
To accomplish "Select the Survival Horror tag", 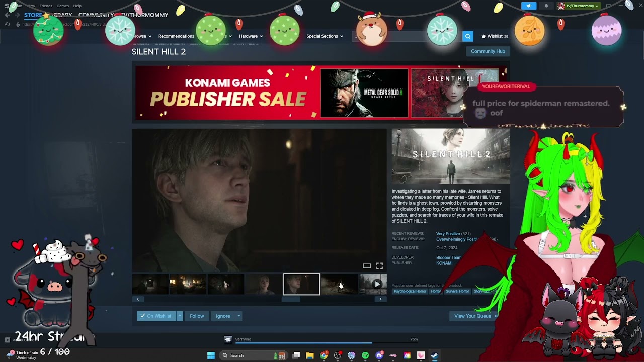I will click(457, 292).
